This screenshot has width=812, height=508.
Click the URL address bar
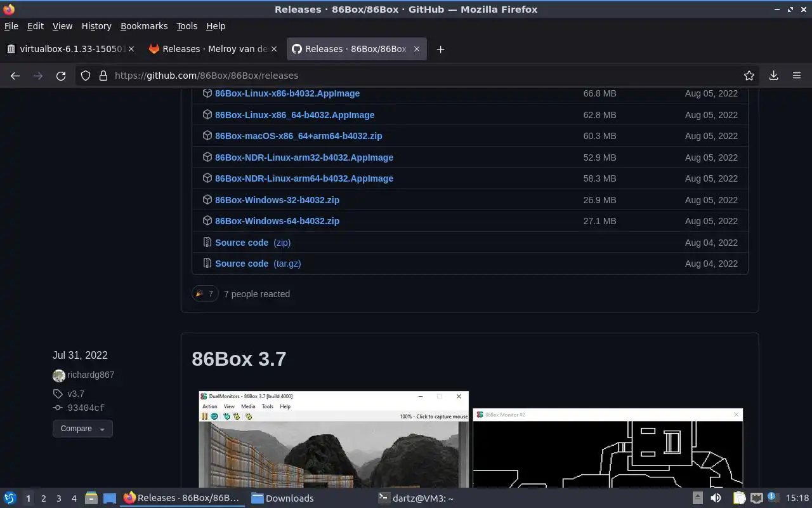point(419,76)
